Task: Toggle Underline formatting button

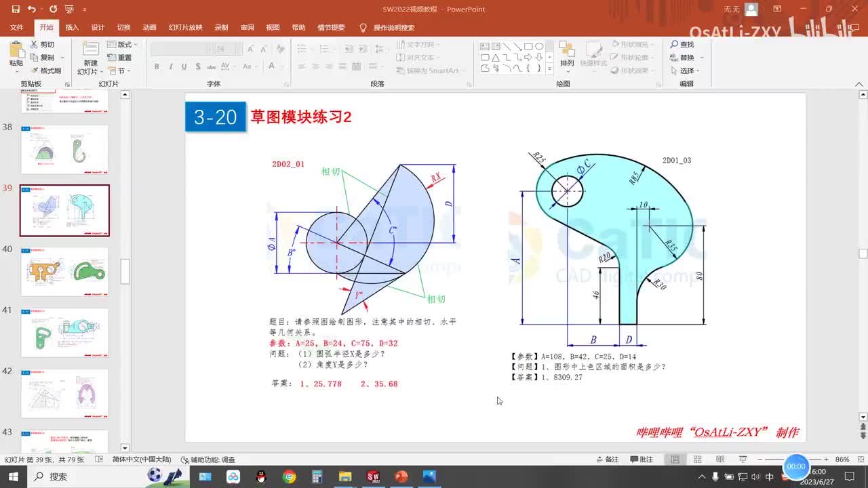Action: (184, 66)
